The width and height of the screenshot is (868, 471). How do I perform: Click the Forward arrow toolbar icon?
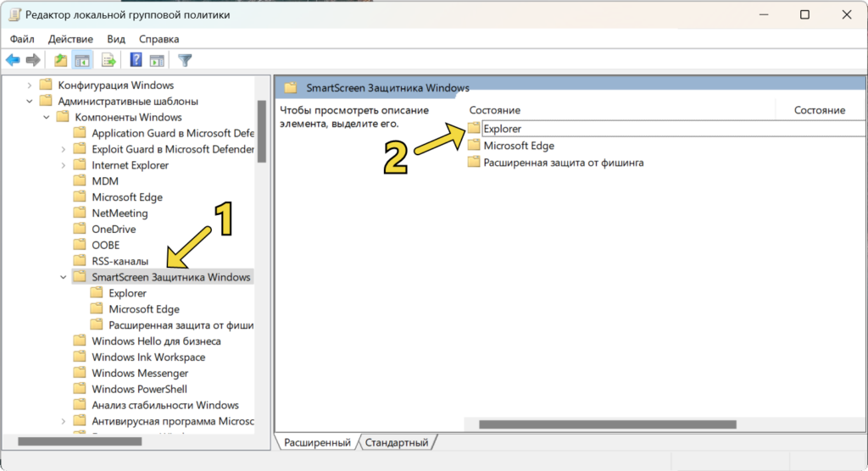[33, 60]
